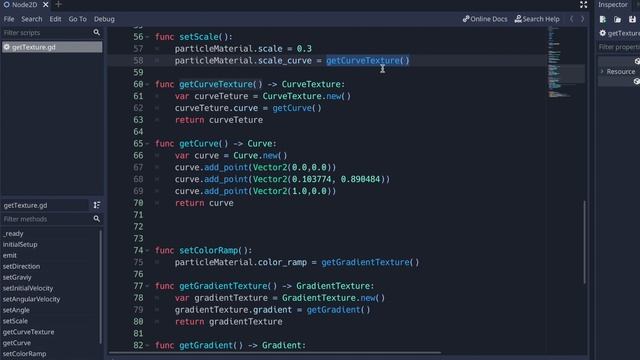Open Online Docs link

pyautogui.click(x=485, y=19)
